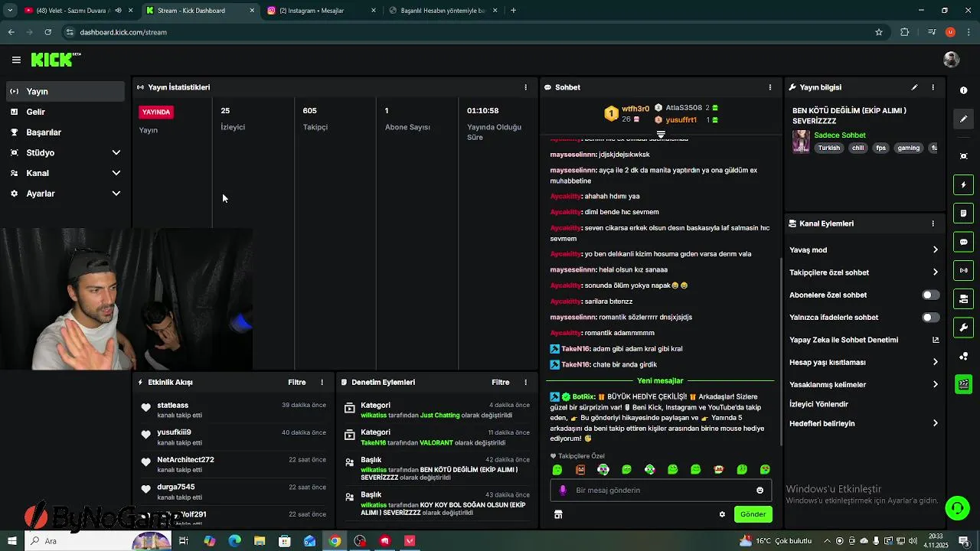Image resolution: width=980 pixels, height=551 pixels.
Task: Open the Yayın bilgisi panel three-dot options menu
Action: point(933,87)
